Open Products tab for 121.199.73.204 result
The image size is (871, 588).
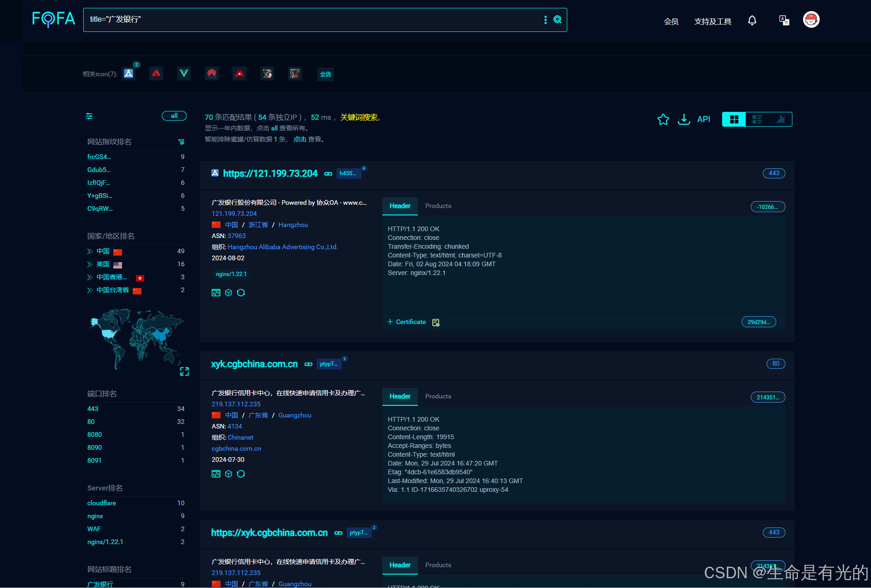(438, 206)
